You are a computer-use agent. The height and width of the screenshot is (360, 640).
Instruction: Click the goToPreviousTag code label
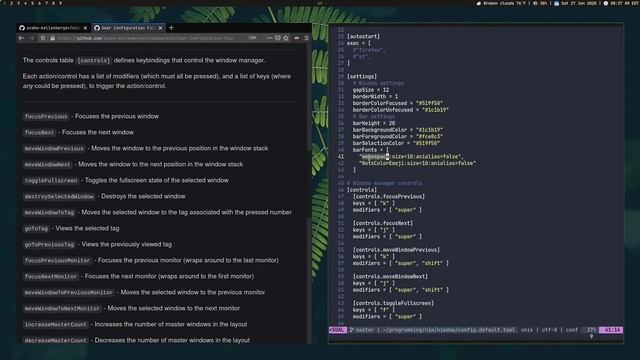point(49,244)
